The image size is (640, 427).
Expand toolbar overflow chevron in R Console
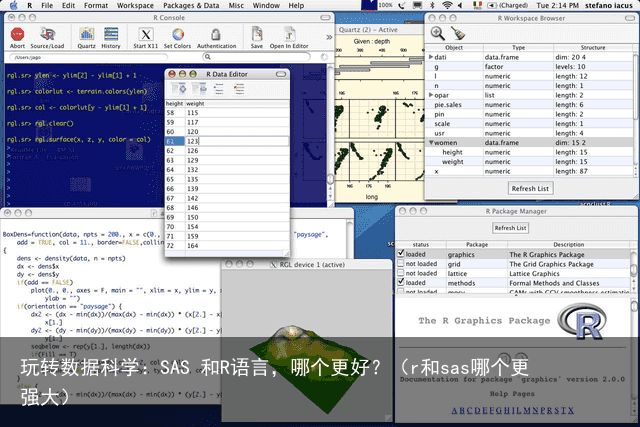(329, 37)
